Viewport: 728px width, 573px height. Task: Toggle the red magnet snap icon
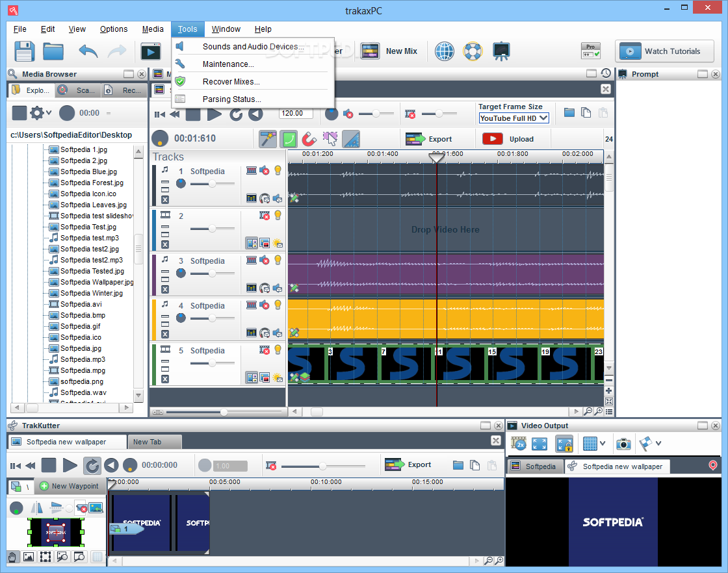click(x=309, y=139)
